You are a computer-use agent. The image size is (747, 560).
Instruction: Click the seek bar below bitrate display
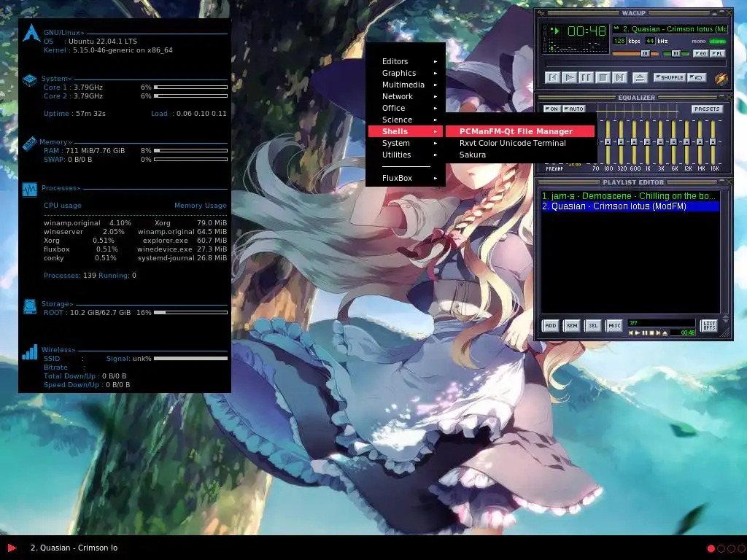[x=635, y=64]
